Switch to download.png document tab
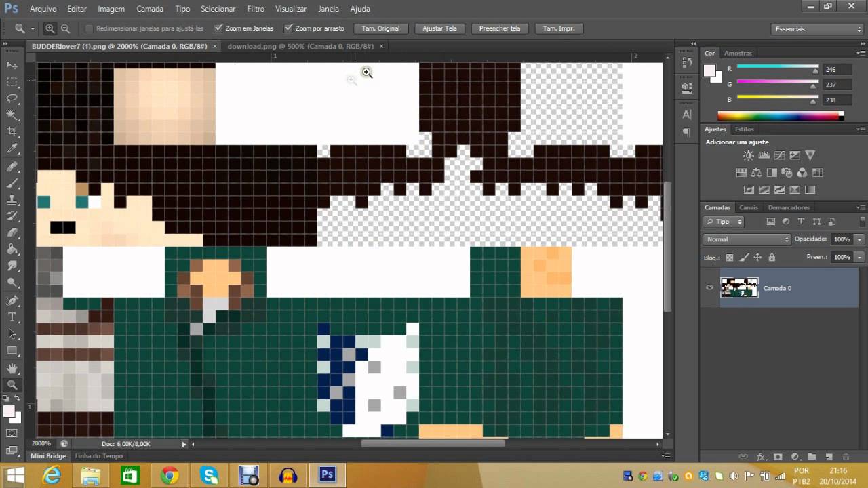The image size is (868, 488). 300,46
